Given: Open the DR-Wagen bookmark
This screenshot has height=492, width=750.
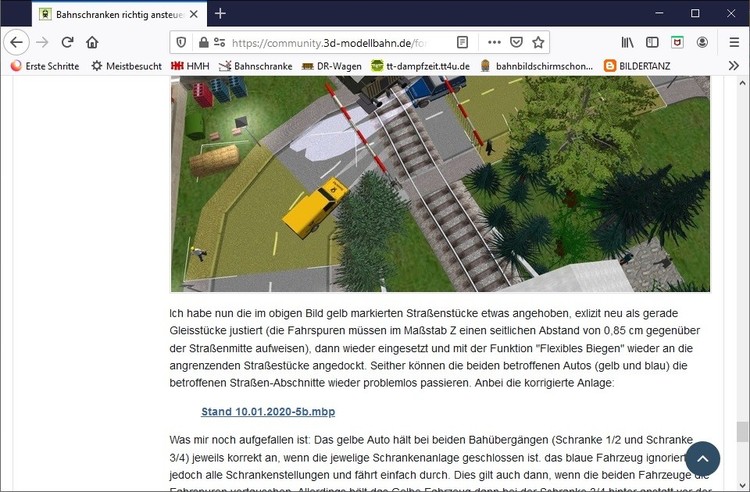Looking at the screenshot, I should click(x=331, y=66).
